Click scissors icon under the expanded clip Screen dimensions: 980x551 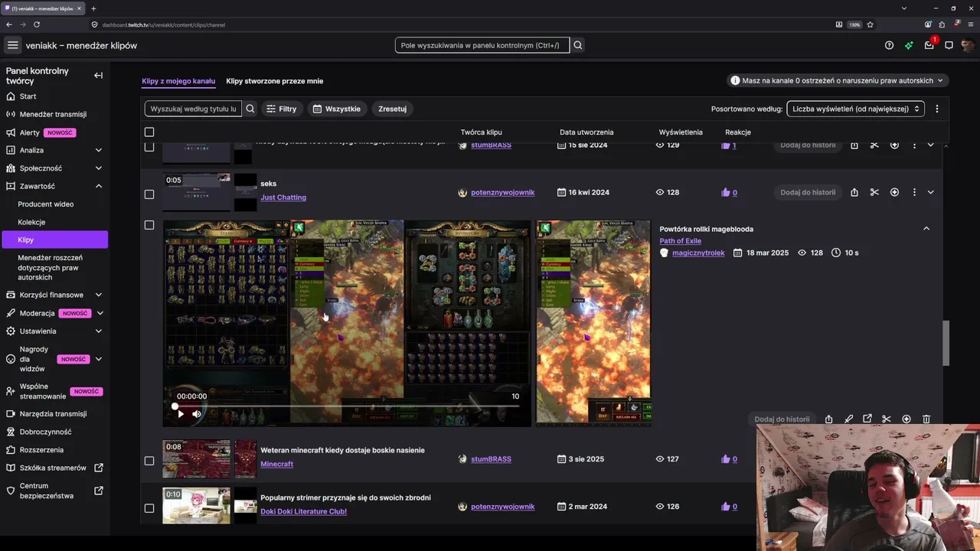(887, 419)
